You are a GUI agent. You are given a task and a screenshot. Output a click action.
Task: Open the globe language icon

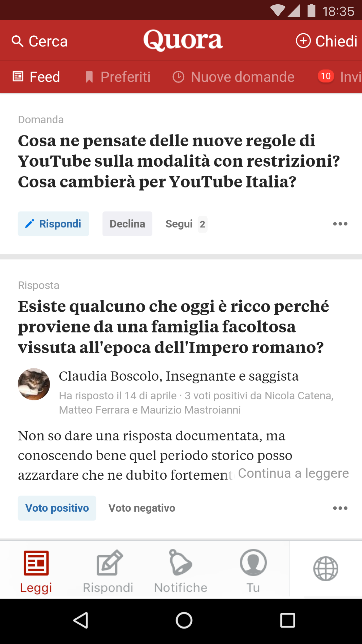pyautogui.click(x=326, y=569)
